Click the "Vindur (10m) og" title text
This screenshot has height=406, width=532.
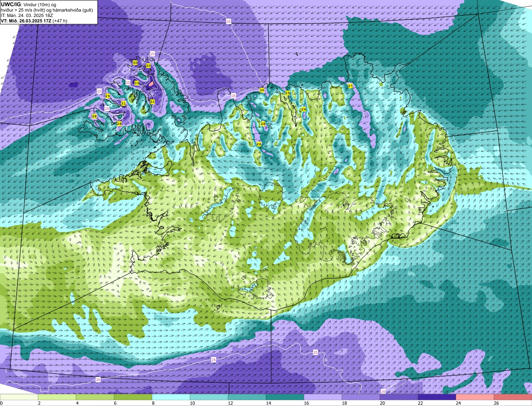[40, 4]
